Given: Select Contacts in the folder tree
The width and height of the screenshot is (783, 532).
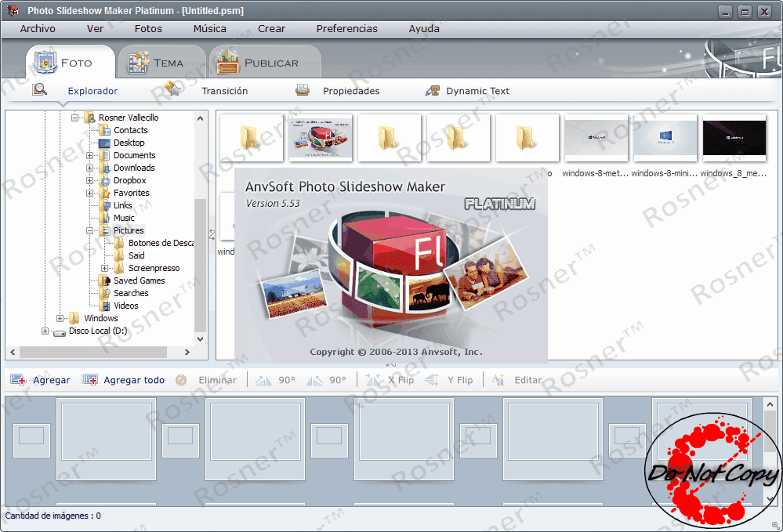Looking at the screenshot, I should tap(131, 130).
